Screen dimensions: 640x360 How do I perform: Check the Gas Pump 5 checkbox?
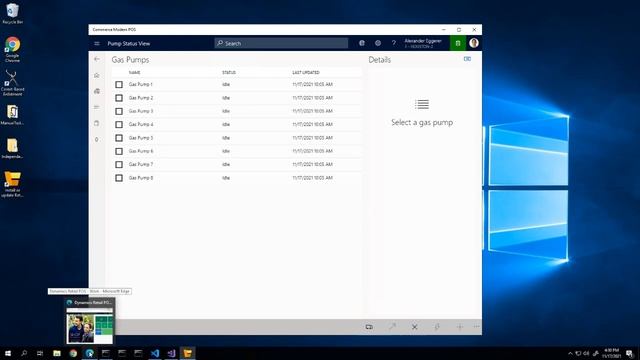119,138
